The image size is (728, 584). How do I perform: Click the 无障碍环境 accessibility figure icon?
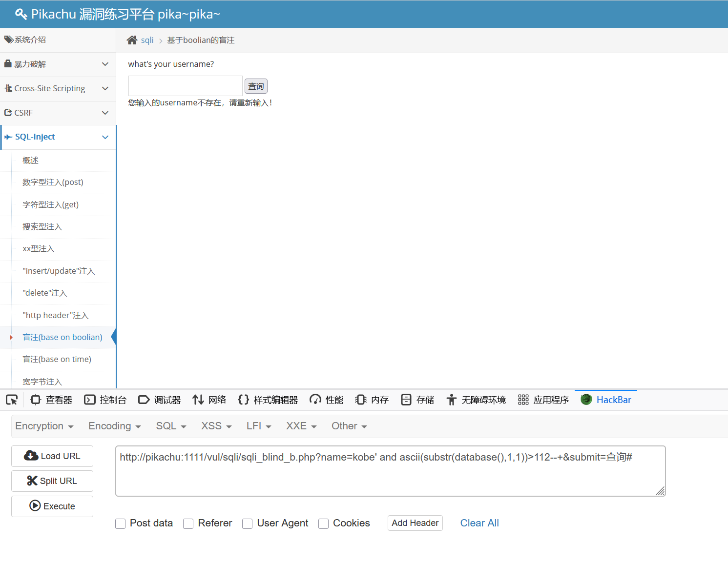(x=452, y=400)
